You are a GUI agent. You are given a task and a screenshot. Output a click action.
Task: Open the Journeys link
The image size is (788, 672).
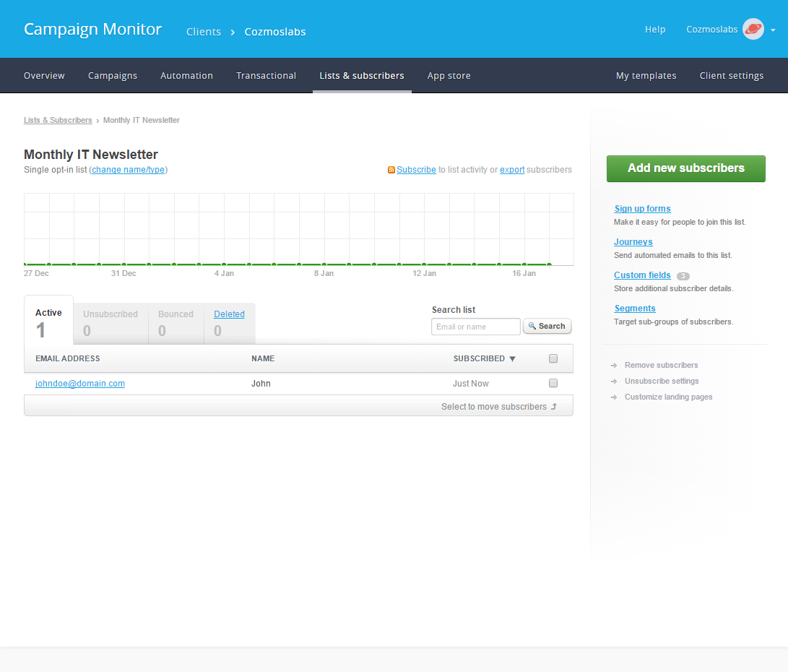click(x=633, y=242)
